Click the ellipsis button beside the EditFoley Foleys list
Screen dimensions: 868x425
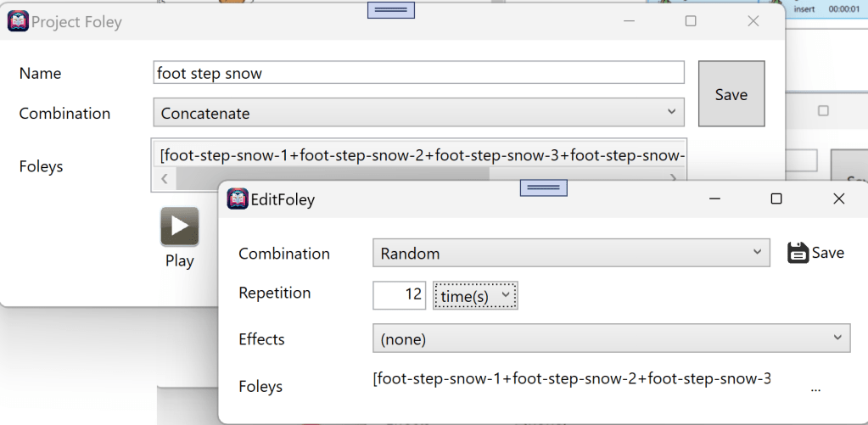pyautogui.click(x=815, y=389)
